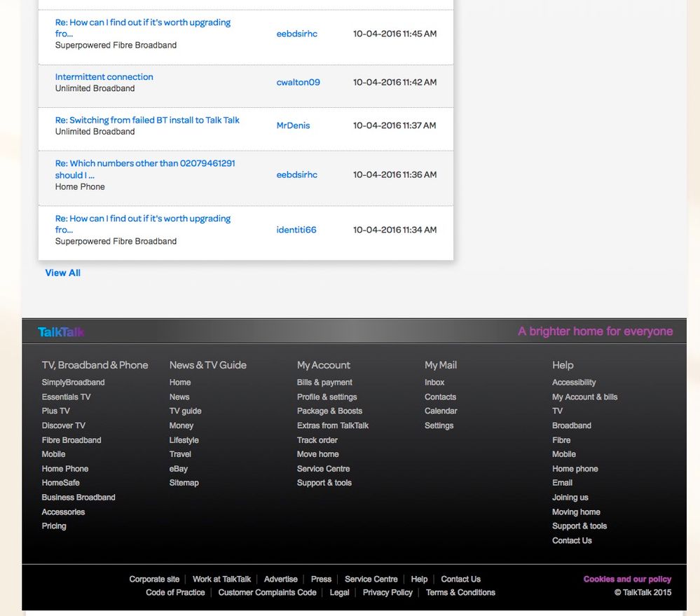
Task: Open Legal link in bottom bar
Action: pos(340,593)
